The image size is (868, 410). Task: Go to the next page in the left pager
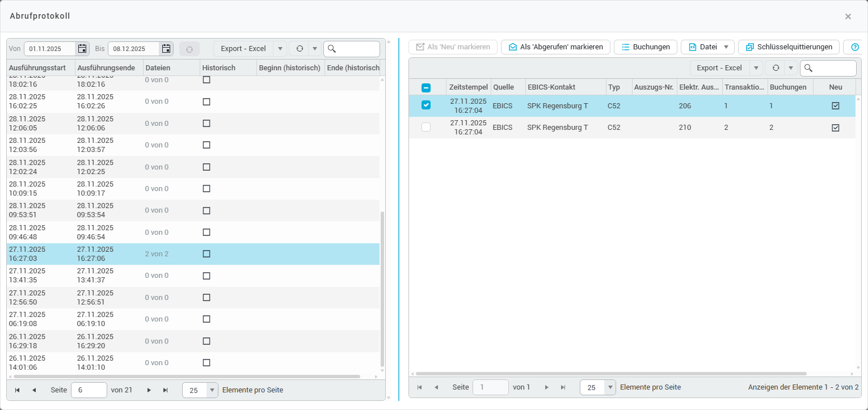click(x=149, y=390)
